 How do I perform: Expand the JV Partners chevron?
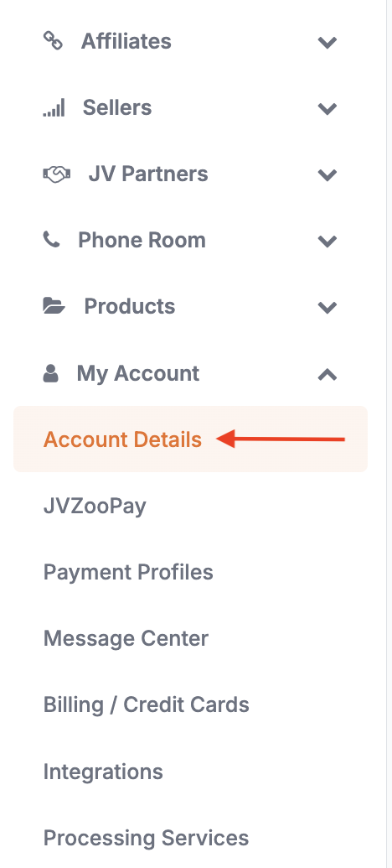pos(328,175)
